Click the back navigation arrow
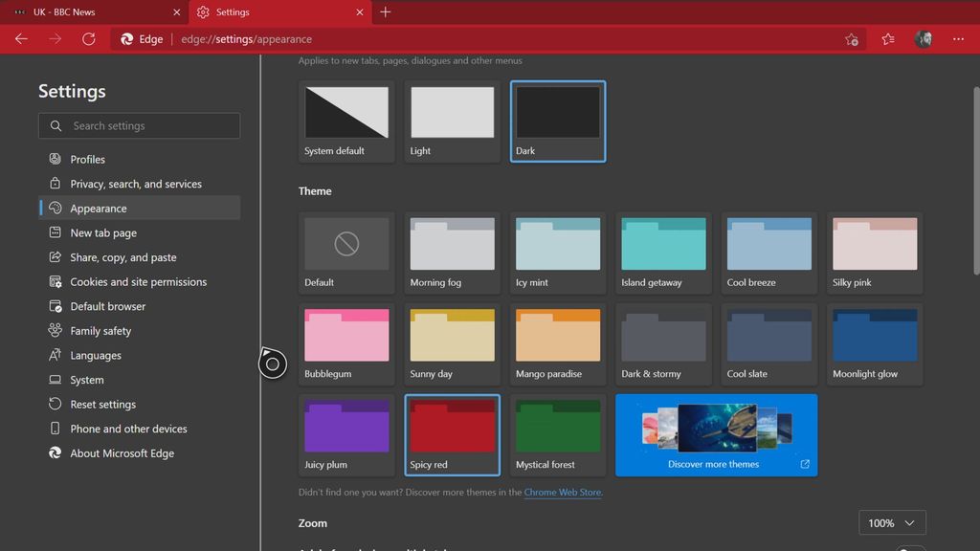This screenshot has height=551, width=980. [20, 38]
